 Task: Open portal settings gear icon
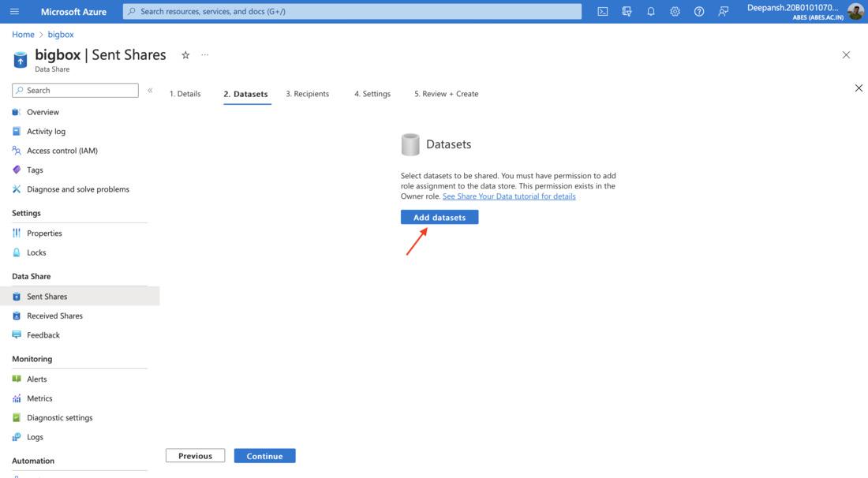coord(675,11)
